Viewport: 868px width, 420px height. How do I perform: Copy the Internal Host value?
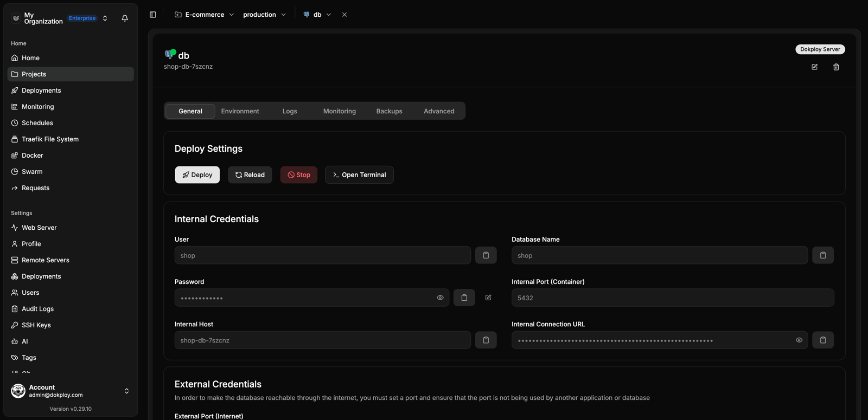pyautogui.click(x=486, y=340)
